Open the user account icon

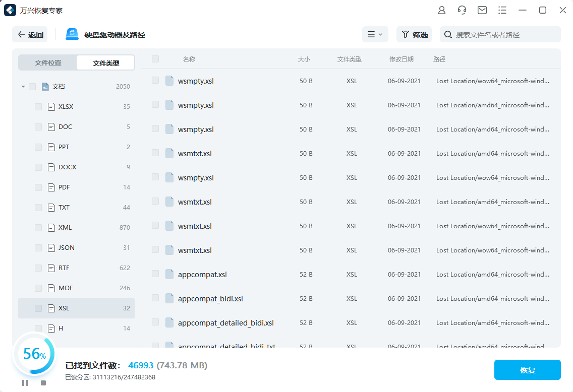tap(442, 10)
